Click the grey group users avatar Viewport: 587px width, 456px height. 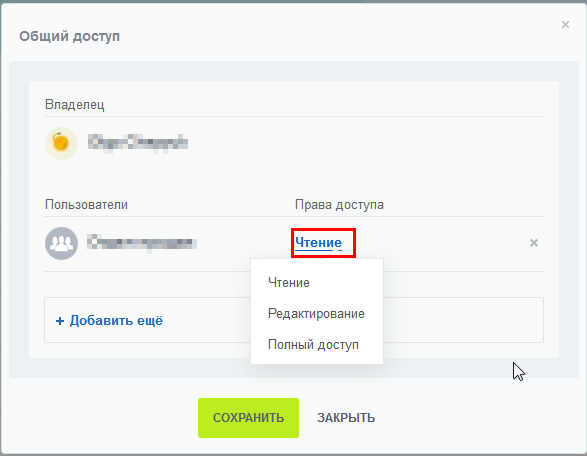click(x=61, y=243)
